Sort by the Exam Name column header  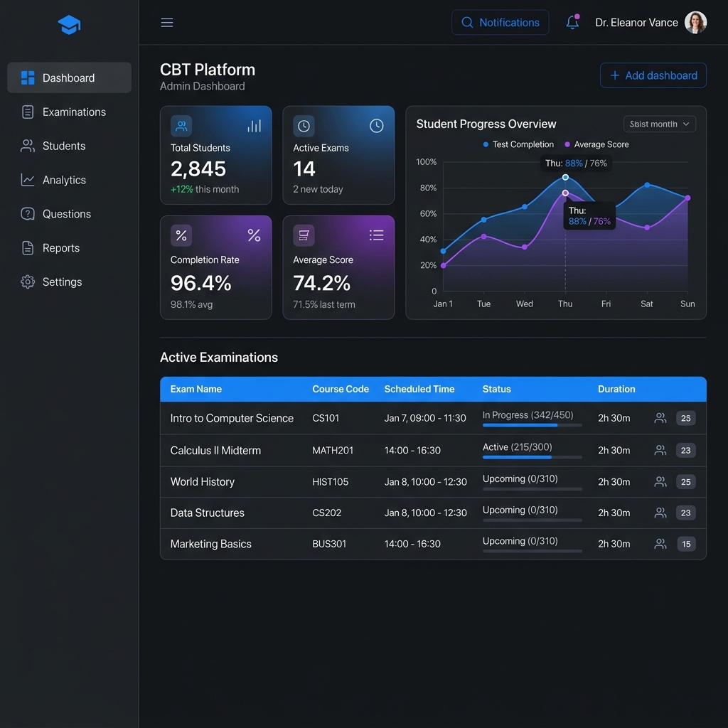196,389
